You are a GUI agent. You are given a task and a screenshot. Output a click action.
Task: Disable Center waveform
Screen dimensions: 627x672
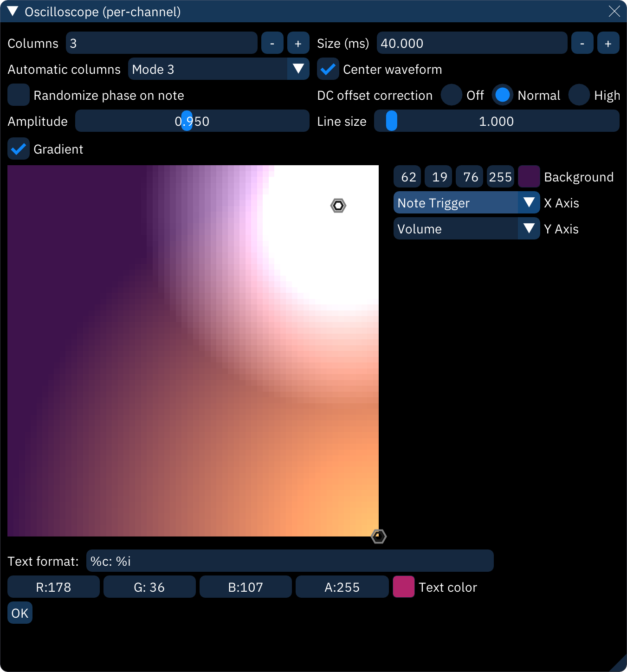(328, 69)
